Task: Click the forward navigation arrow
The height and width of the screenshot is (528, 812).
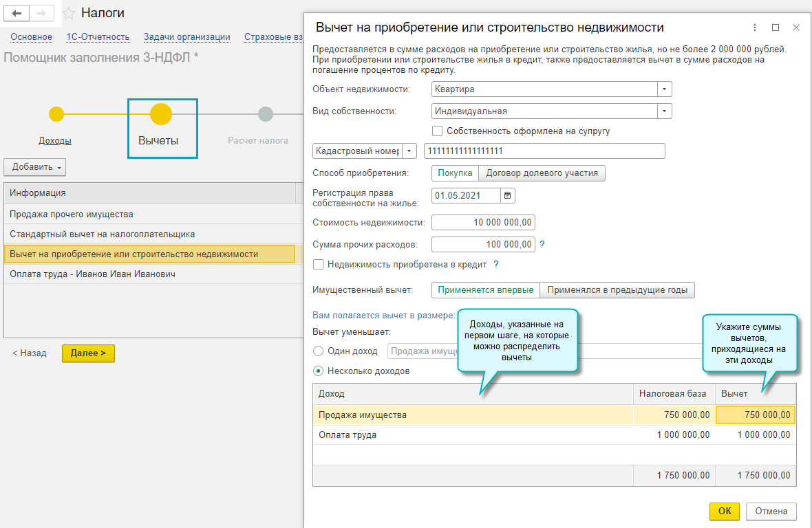Action: click(41, 14)
